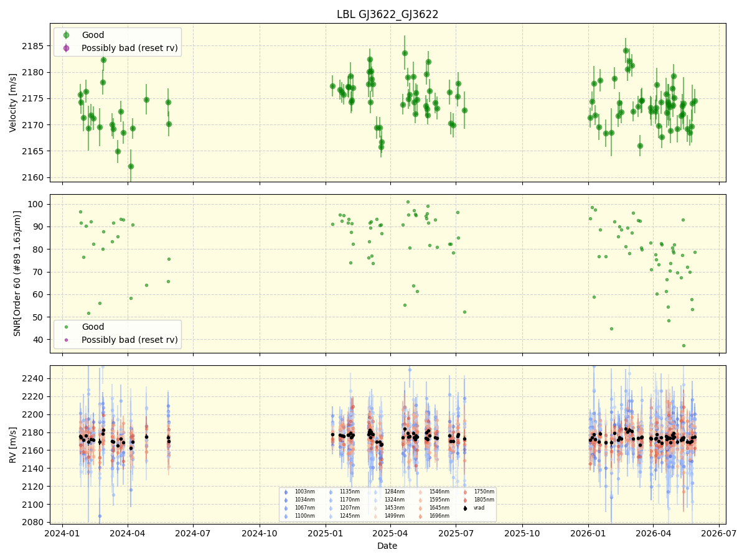Click the 1499nm legend entry
This screenshot has height=560, width=747.
394,516
